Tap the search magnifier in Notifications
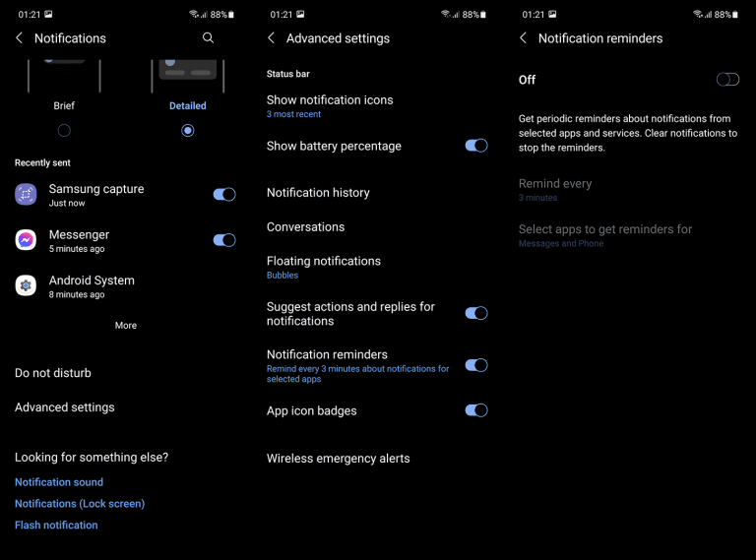This screenshot has width=756, height=560. (x=208, y=37)
